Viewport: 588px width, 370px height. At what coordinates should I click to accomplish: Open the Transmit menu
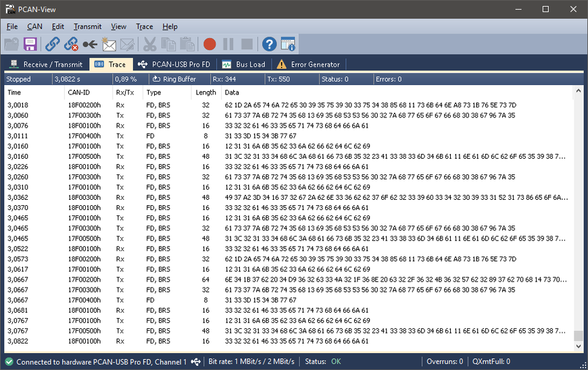[x=87, y=26]
